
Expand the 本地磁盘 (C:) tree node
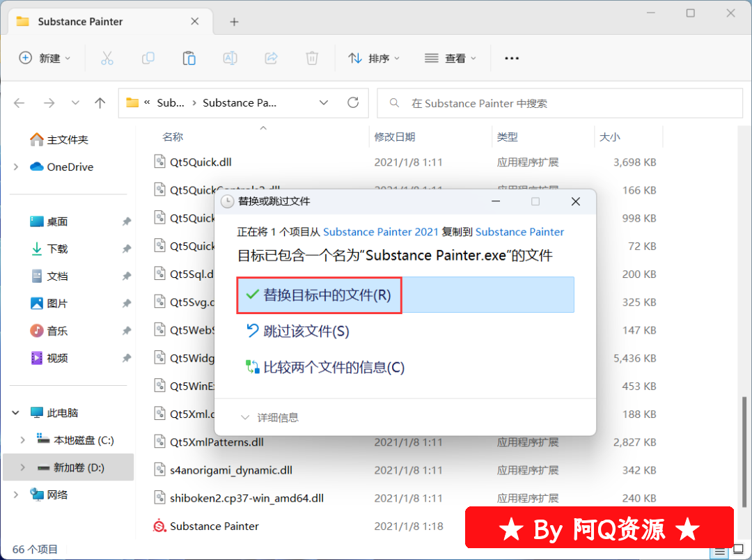click(x=23, y=440)
